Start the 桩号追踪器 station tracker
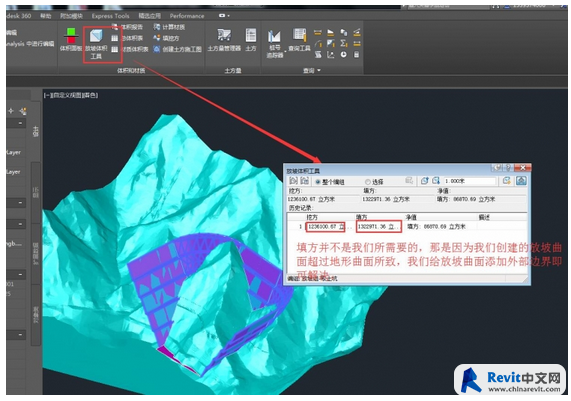Screen dimensions: 571x401 pos(275,44)
